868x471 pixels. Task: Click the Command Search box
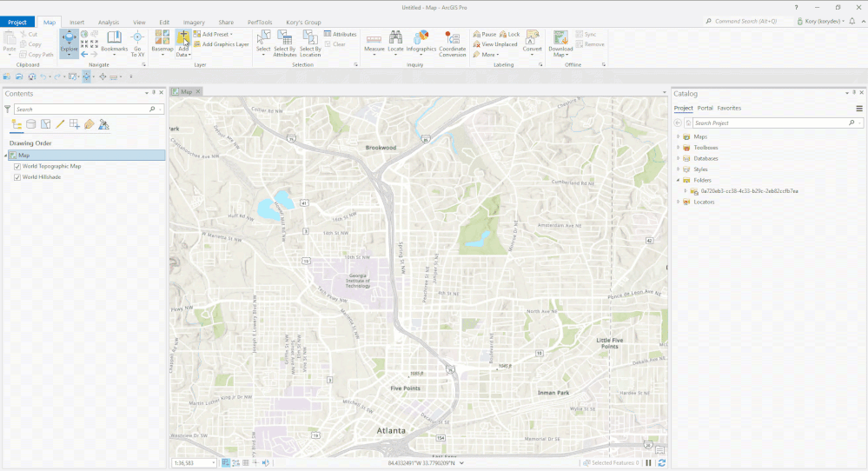[x=746, y=22]
